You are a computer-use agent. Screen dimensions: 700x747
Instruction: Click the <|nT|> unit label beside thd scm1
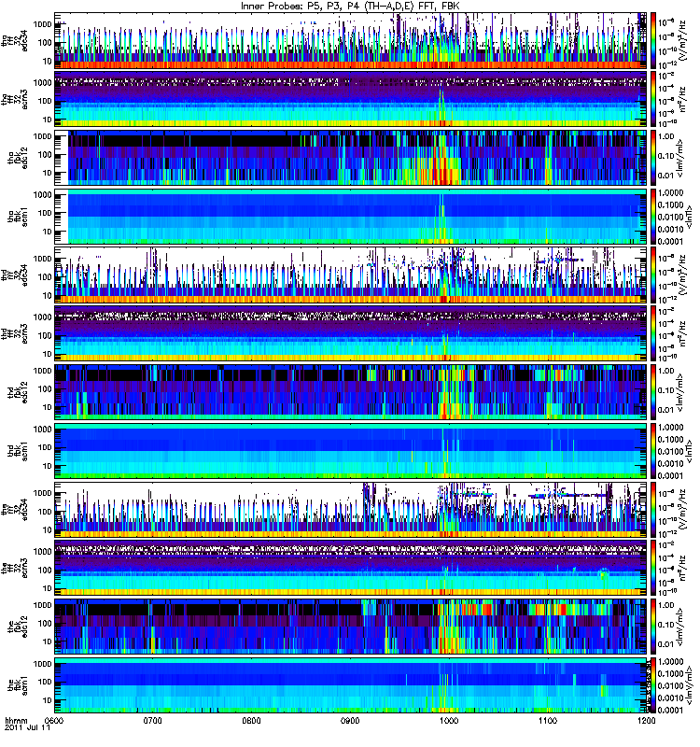click(x=689, y=451)
